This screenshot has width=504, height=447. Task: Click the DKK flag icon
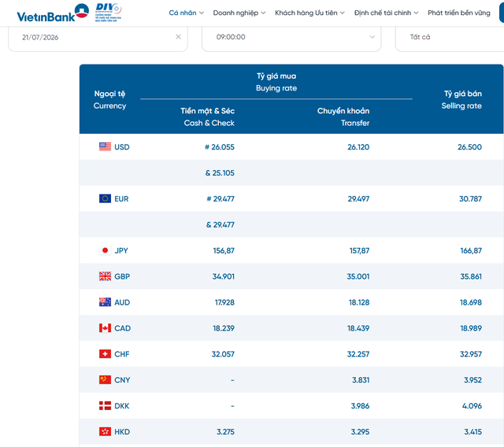pyautogui.click(x=105, y=405)
